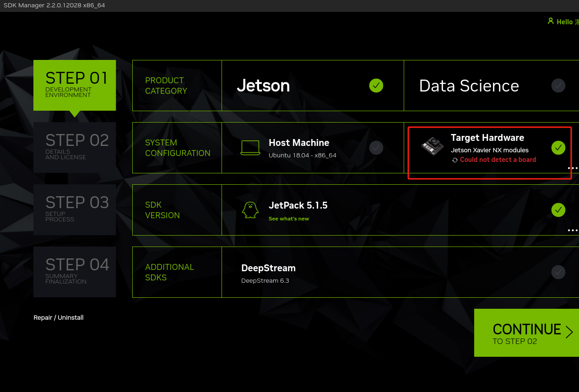Open the See what's new link
Image resolution: width=579 pixels, height=392 pixels.
coord(289,219)
